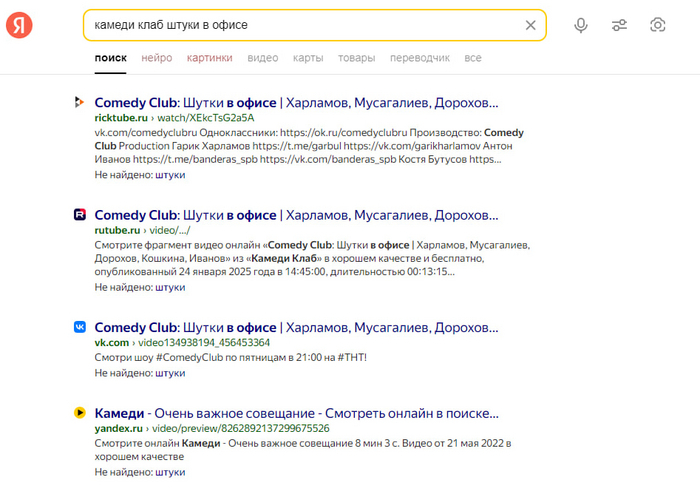
Task: Expand the «все» services tab
Action: (473, 58)
